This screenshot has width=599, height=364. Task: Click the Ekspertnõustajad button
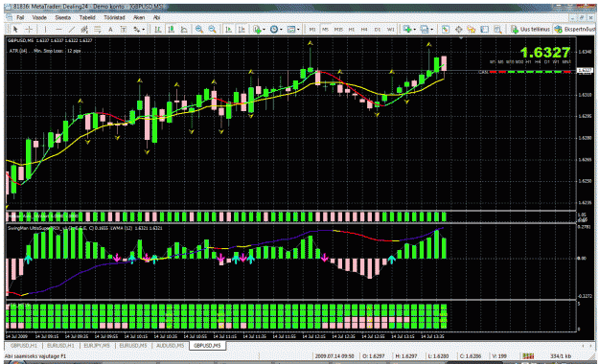click(575, 30)
